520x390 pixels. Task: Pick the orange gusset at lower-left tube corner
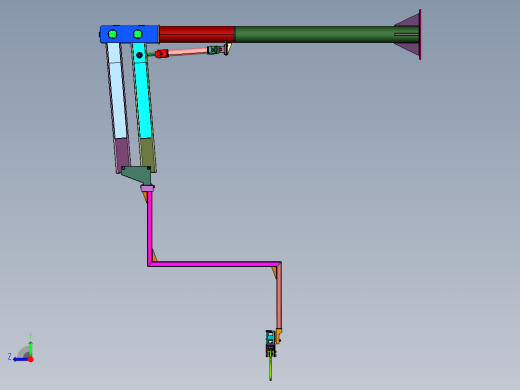(154, 256)
